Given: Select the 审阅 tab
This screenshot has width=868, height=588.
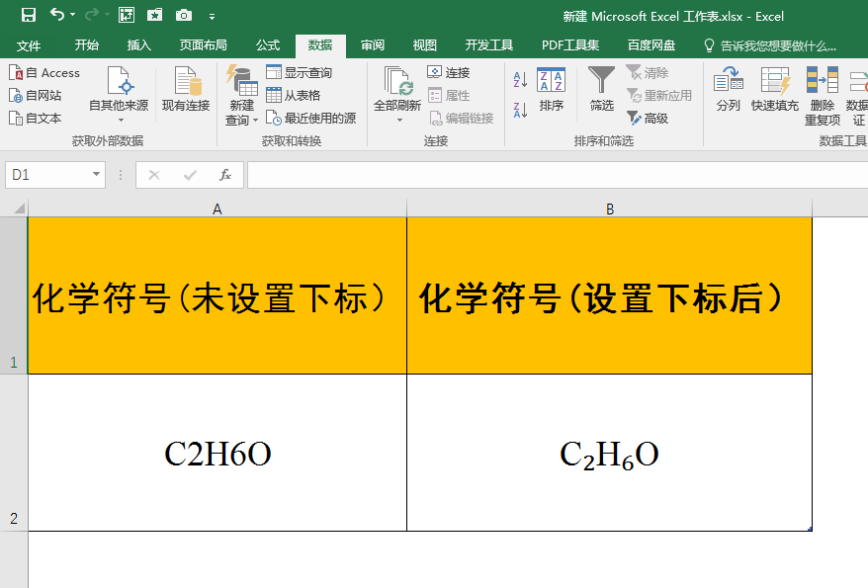Looking at the screenshot, I should coord(373,45).
